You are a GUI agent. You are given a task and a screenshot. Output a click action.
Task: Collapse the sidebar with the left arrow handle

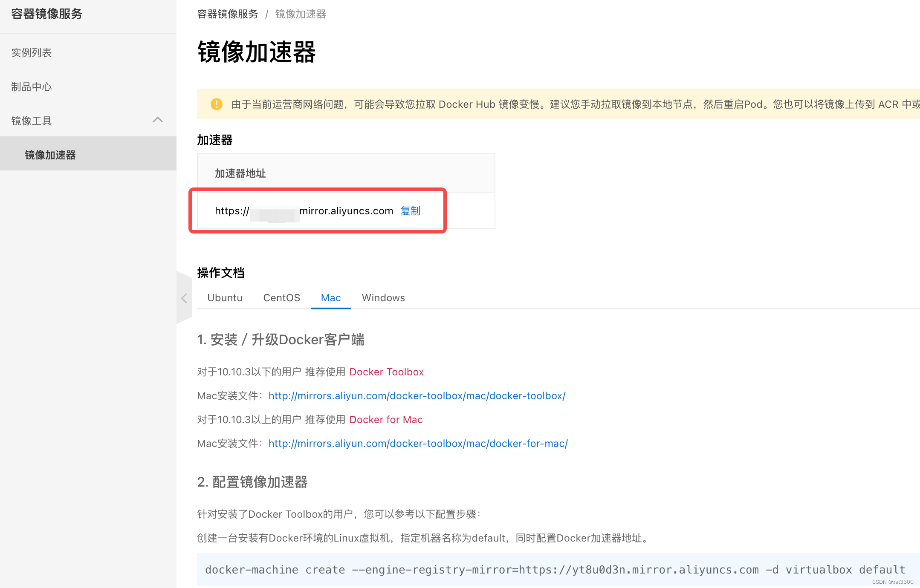pyautogui.click(x=184, y=298)
